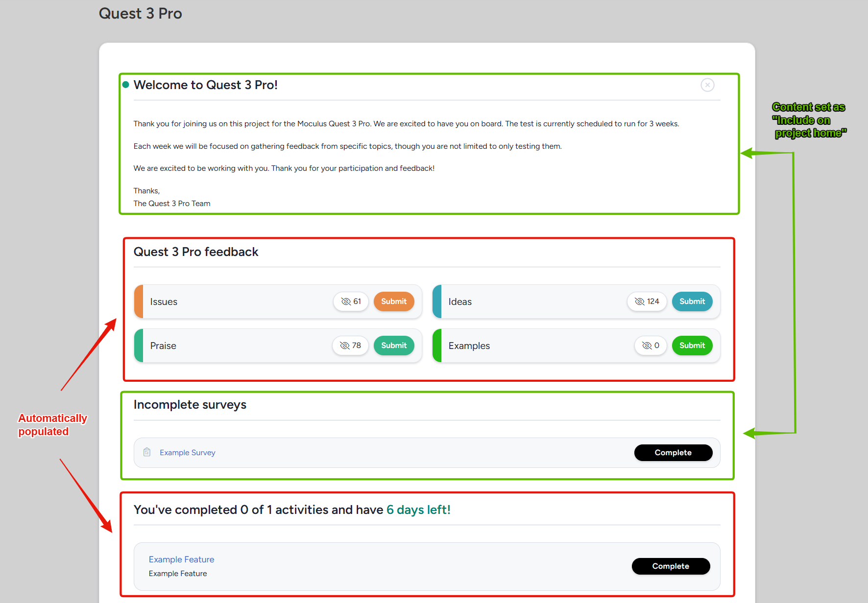The height and width of the screenshot is (603, 868).
Task: Click the 6 days left! text
Action: [418, 510]
